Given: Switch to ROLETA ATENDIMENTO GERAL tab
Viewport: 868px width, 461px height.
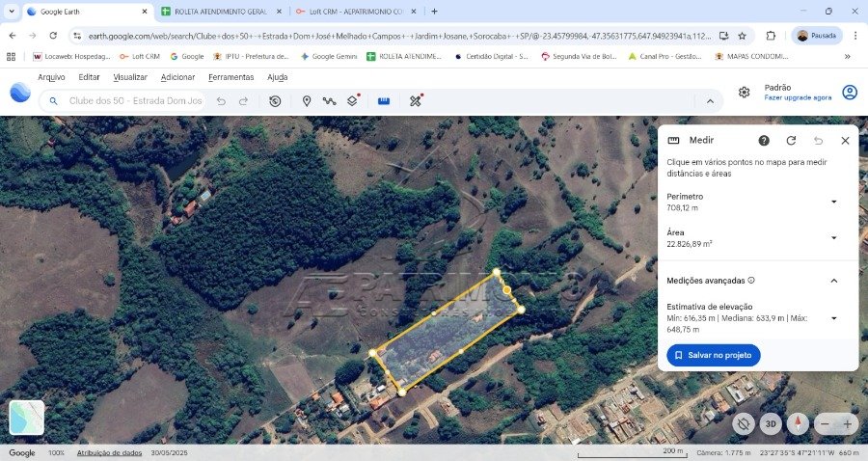Looking at the screenshot, I should click(220, 12).
